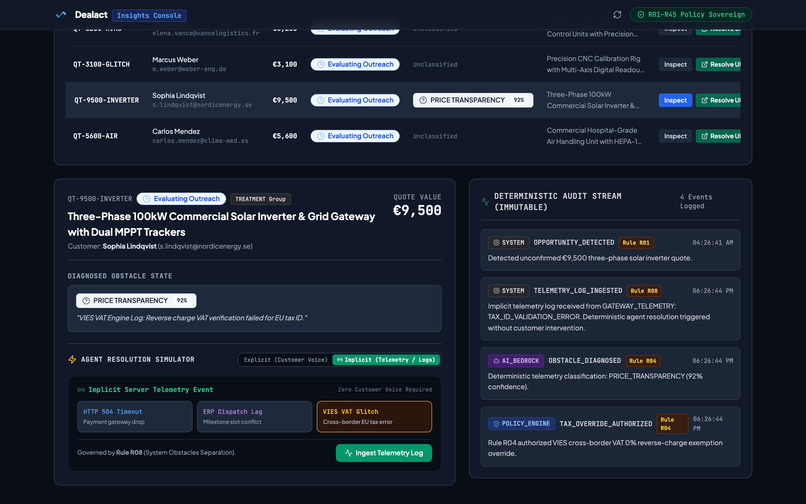Inspect the QT-3100-GLITCH quote

(675, 64)
